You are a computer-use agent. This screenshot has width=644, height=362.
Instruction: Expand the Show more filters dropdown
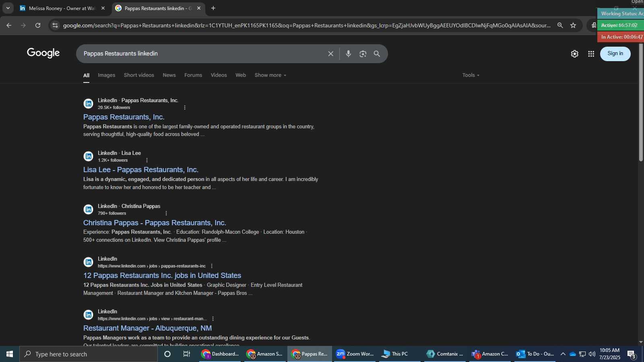[270, 75]
